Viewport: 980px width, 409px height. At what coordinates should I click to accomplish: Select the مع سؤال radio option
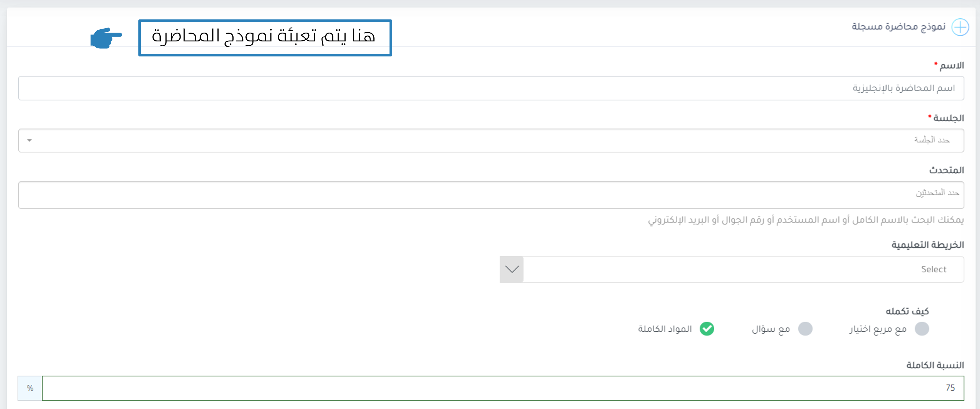pos(805,329)
